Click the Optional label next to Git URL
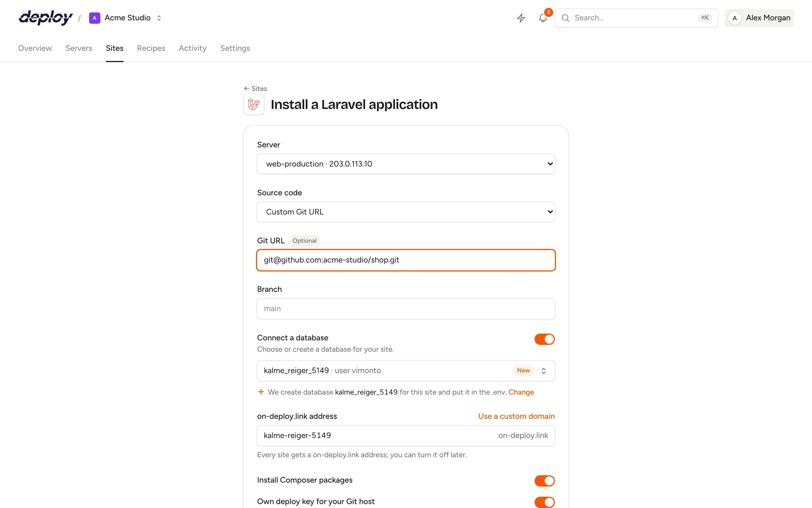 coord(304,240)
